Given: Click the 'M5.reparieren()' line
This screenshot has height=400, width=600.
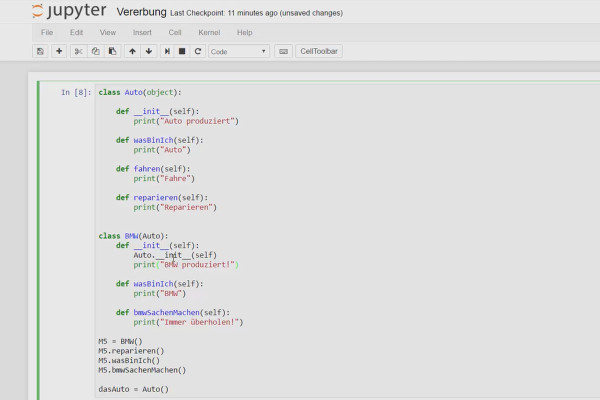Looking at the screenshot, I should 131,351.
